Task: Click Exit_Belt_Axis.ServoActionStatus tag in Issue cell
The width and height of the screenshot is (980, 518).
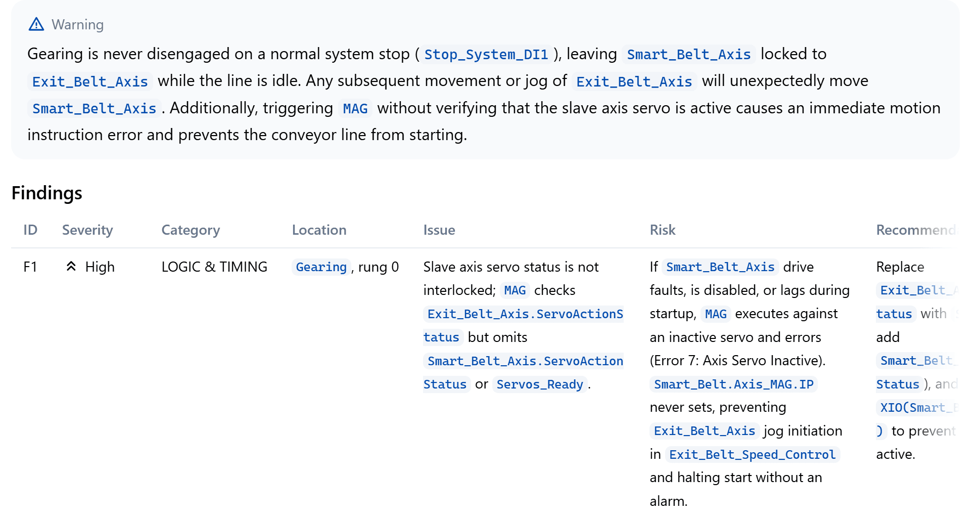Action: 524,325
